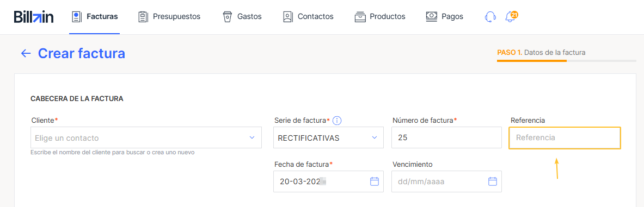
Task: Click the Vencimiento date input
Action: click(447, 181)
